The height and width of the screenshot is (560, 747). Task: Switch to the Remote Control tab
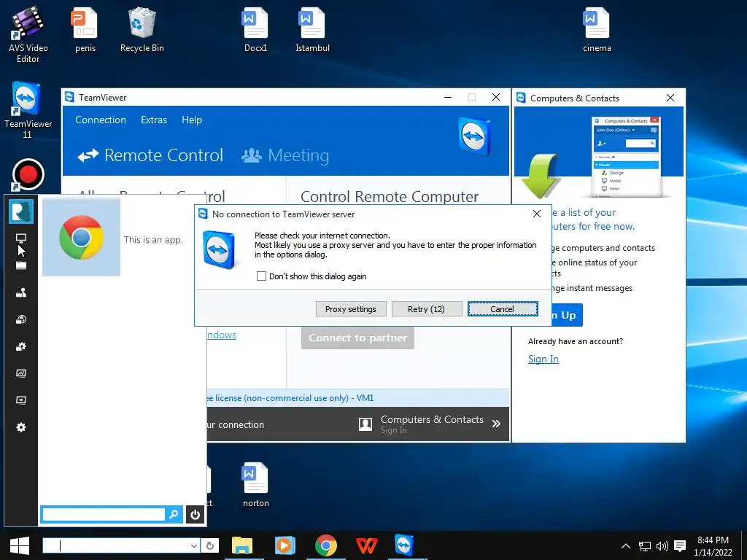click(150, 155)
